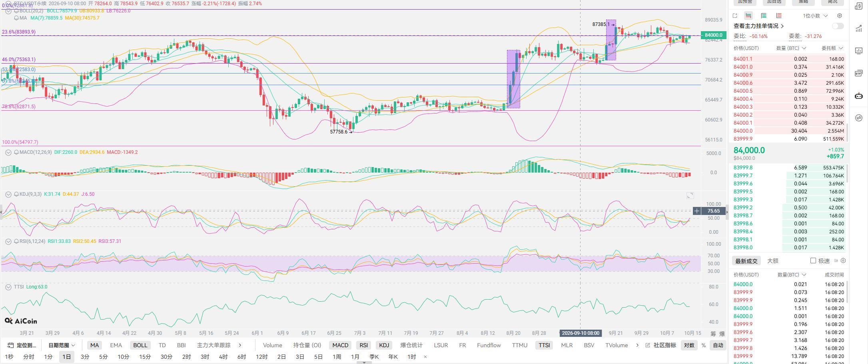This screenshot has height=364, width=868.
Task: Switch to the 最新成交 tab
Action: point(746,261)
